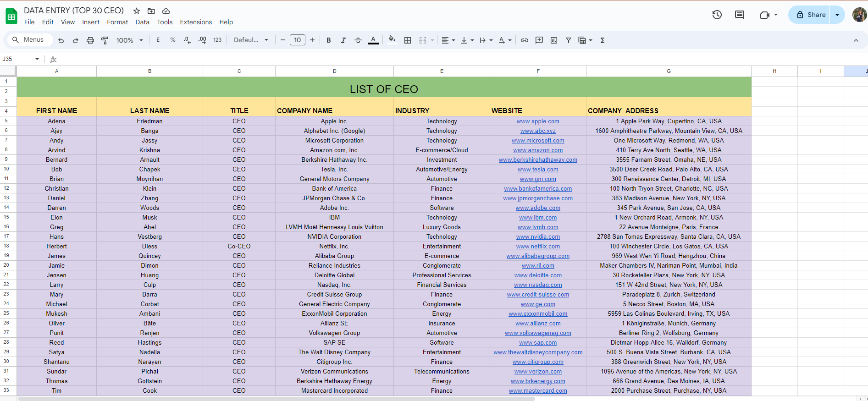Increase font size with plus button

[312, 40]
